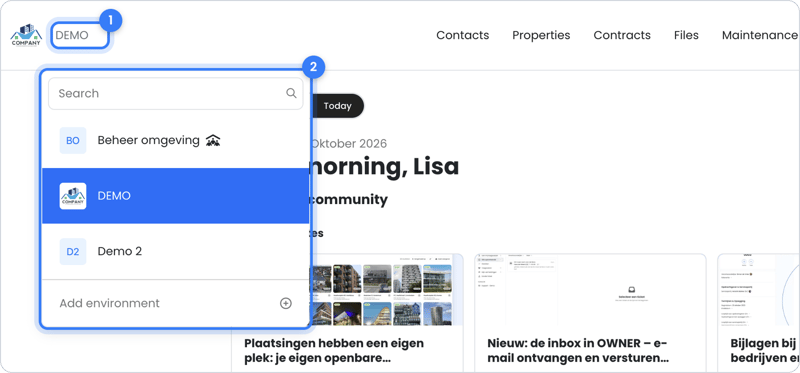
Task: Click the 'Oktober 2026' date text
Action: coord(349,144)
